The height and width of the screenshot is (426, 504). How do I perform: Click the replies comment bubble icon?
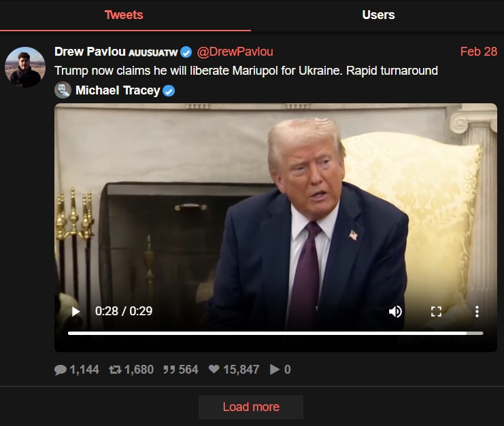coord(60,370)
